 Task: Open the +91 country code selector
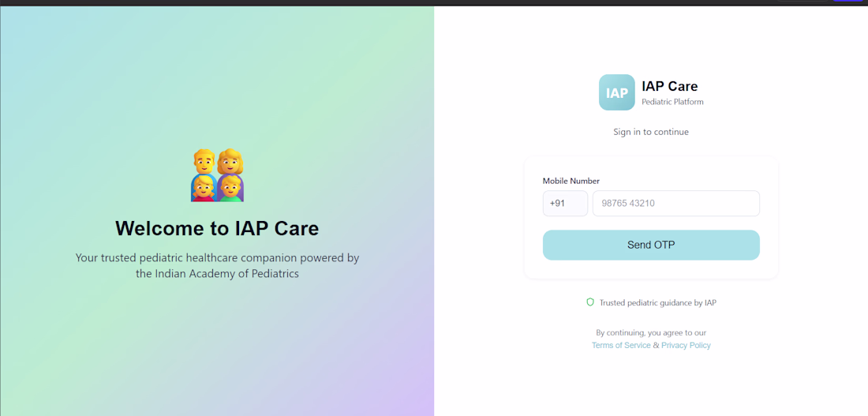click(x=565, y=203)
